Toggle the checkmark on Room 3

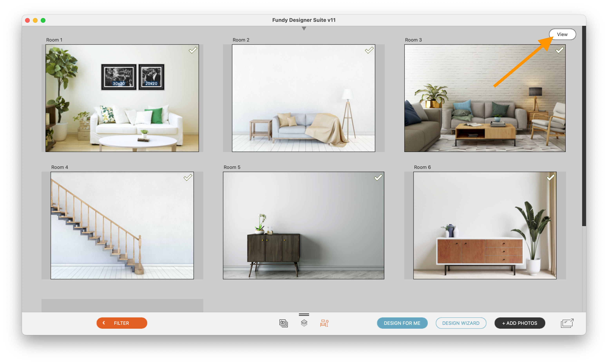559,50
